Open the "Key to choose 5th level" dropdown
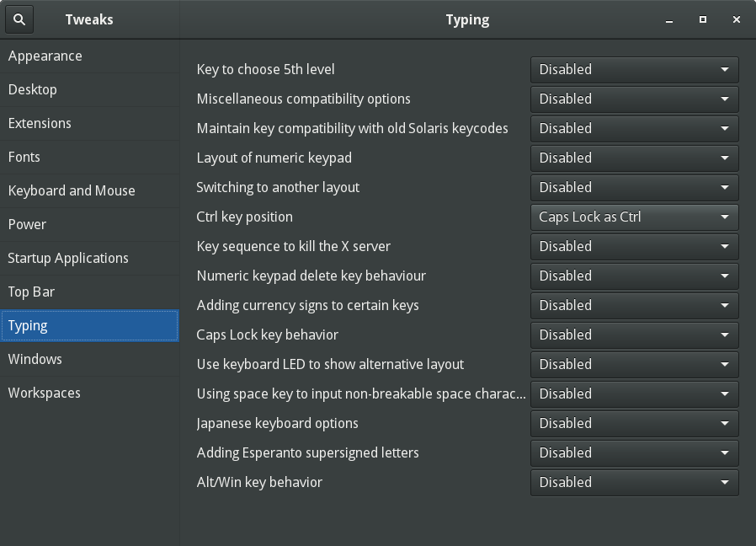 pyautogui.click(x=634, y=69)
